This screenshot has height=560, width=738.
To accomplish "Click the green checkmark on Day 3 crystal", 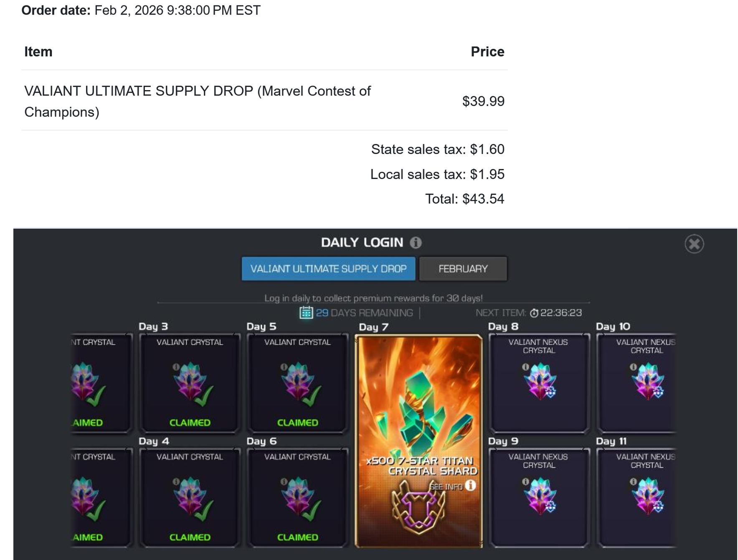I will [x=204, y=396].
